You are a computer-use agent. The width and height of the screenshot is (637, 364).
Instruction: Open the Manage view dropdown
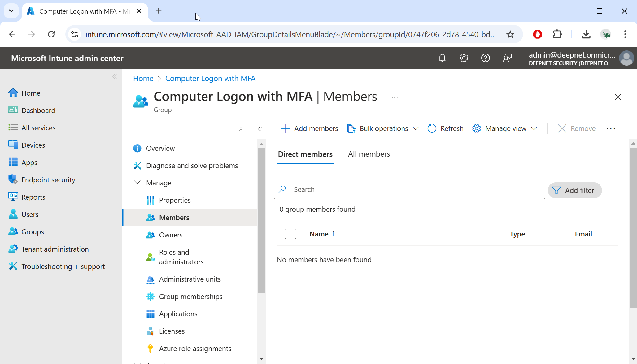pyautogui.click(x=505, y=128)
